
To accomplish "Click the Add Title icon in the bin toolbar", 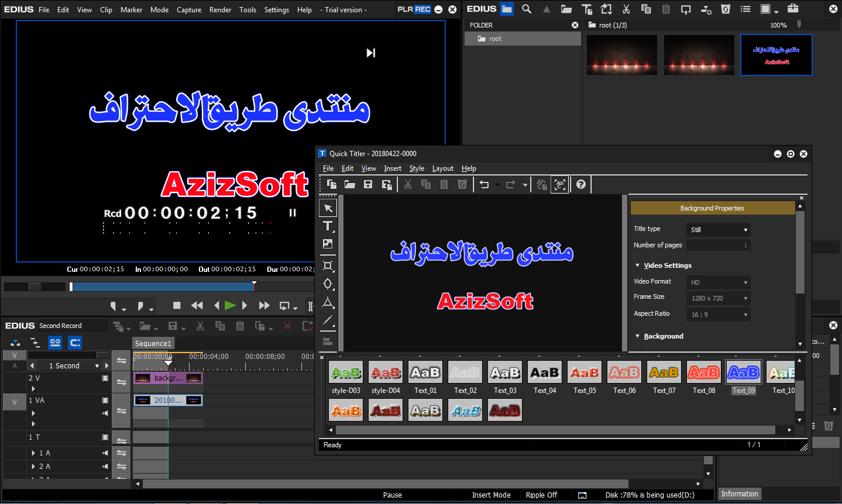I will click(587, 9).
